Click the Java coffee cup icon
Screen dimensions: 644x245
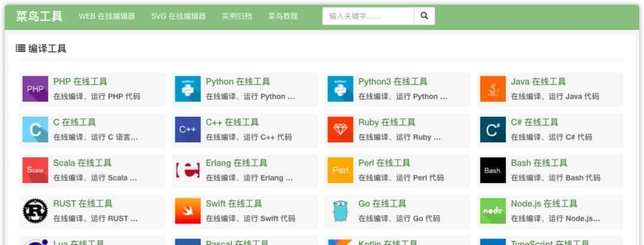point(493,89)
